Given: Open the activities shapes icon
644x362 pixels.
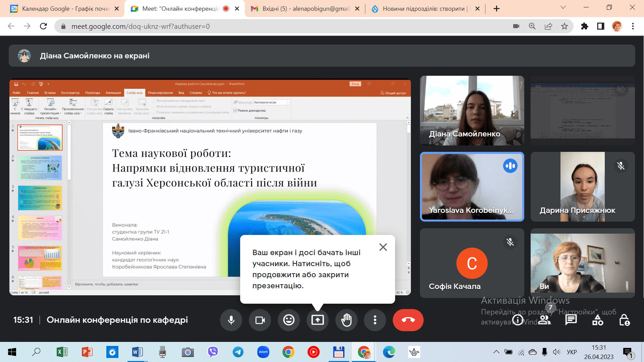Looking at the screenshot, I should pos(598,320).
